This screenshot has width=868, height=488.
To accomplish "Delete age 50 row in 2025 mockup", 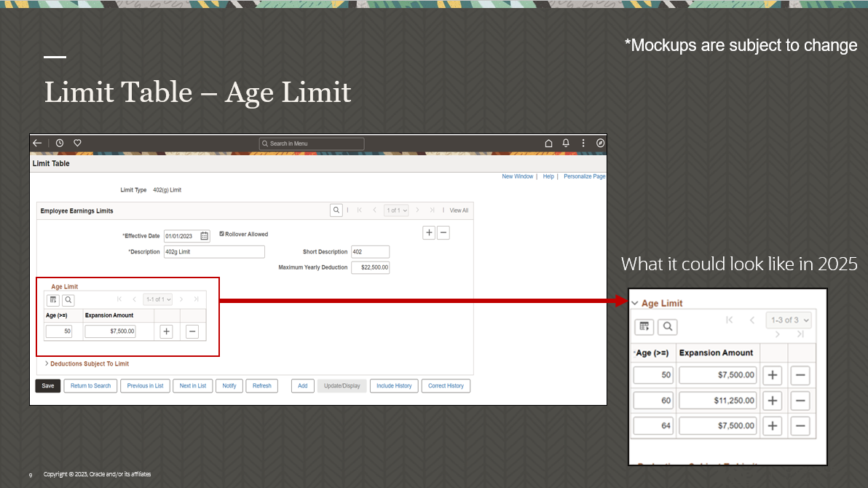I will 800,375.
